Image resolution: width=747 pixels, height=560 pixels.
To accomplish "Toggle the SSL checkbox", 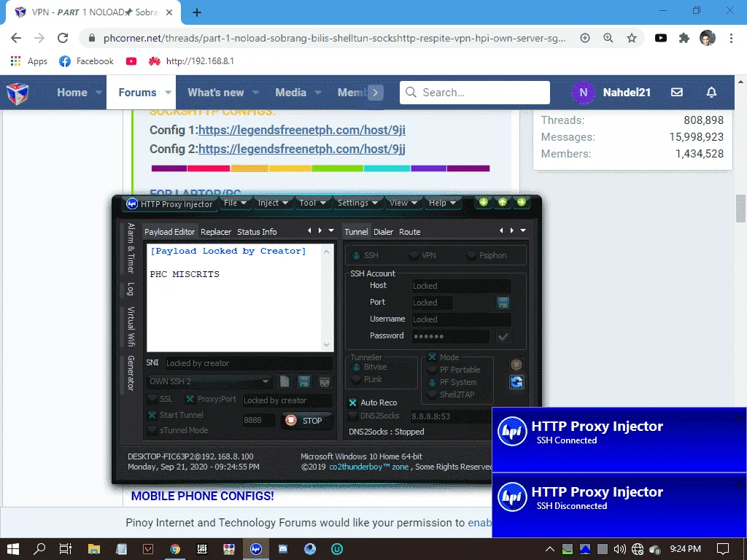I will pyautogui.click(x=152, y=399).
